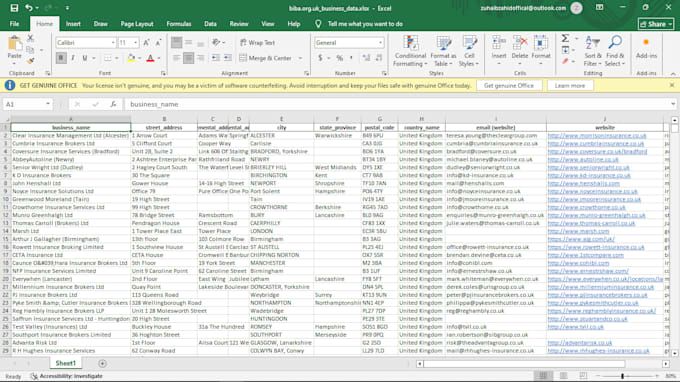Screen dimensions: 680x382
Task: Click the fill color paint bucket
Action: click(131, 58)
